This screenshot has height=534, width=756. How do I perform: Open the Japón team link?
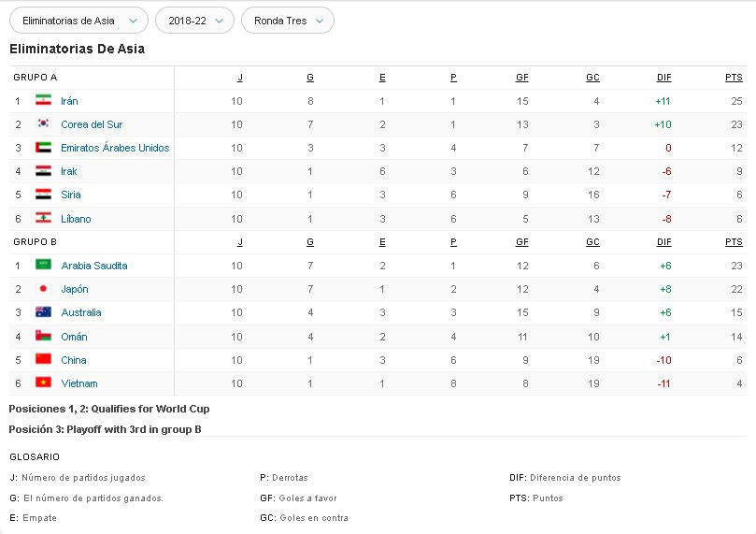click(x=75, y=289)
